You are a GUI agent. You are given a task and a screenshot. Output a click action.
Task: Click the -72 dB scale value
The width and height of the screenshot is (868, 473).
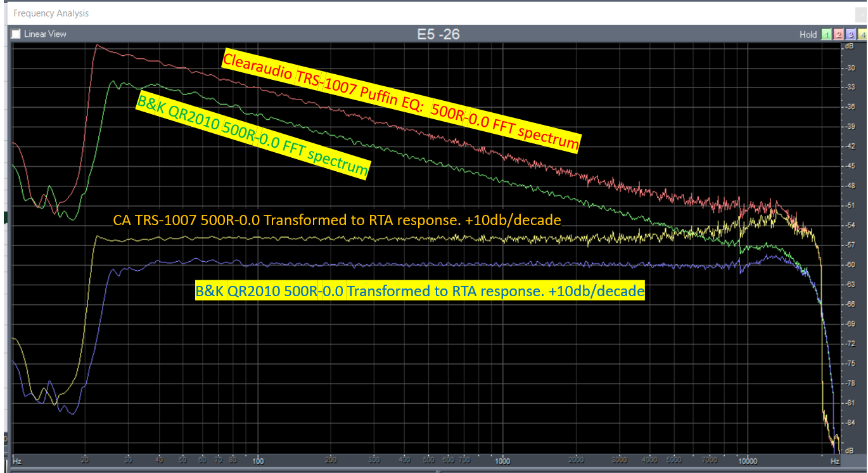pos(850,344)
